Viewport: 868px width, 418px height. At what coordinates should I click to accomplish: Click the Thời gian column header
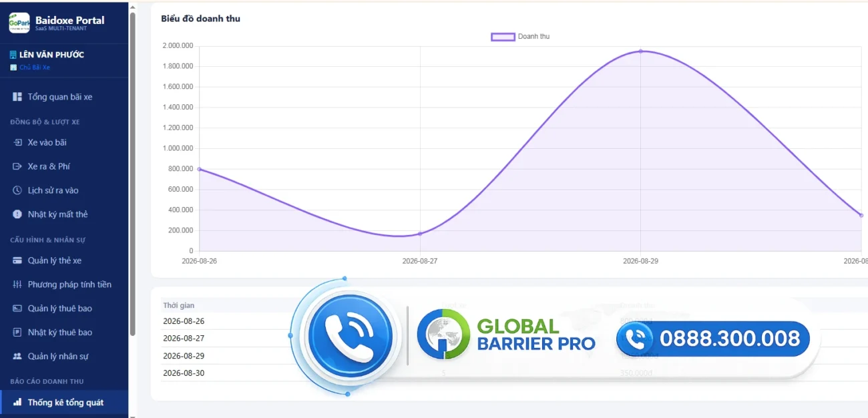click(x=179, y=305)
